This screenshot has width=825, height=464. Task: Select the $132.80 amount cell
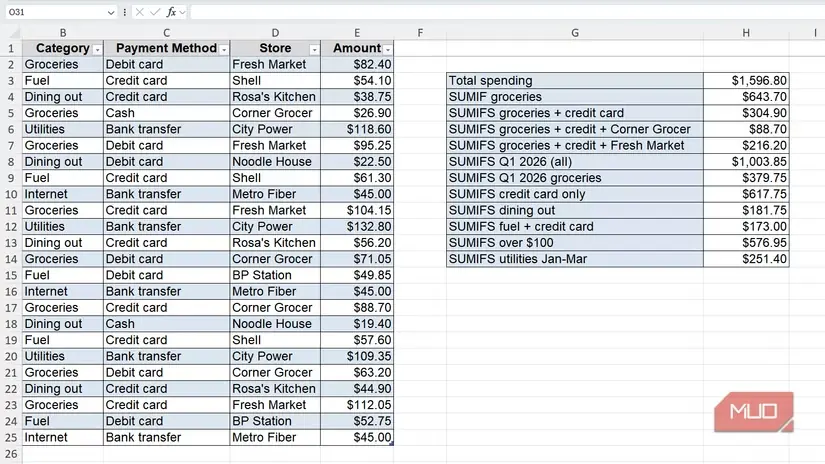pyautogui.click(x=357, y=226)
